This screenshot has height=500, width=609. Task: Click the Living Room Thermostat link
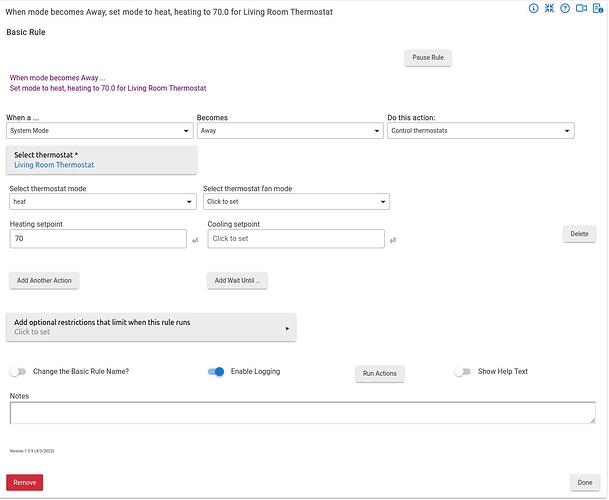coord(54,165)
